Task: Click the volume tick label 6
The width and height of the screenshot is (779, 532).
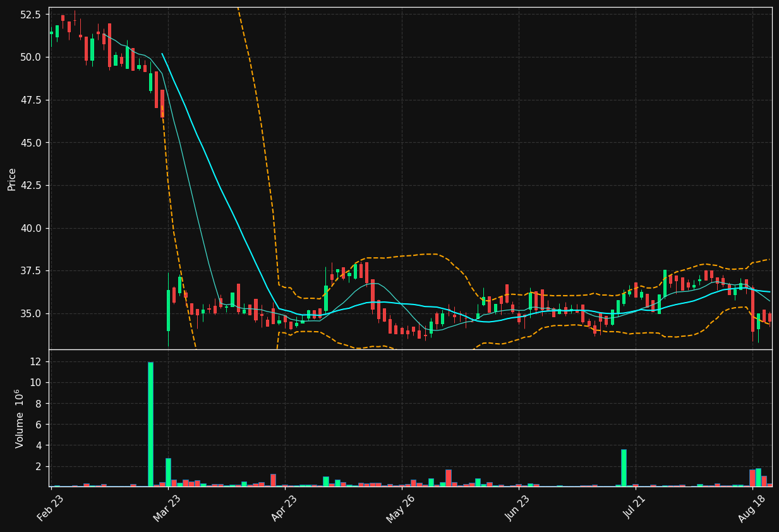Action: coord(39,425)
